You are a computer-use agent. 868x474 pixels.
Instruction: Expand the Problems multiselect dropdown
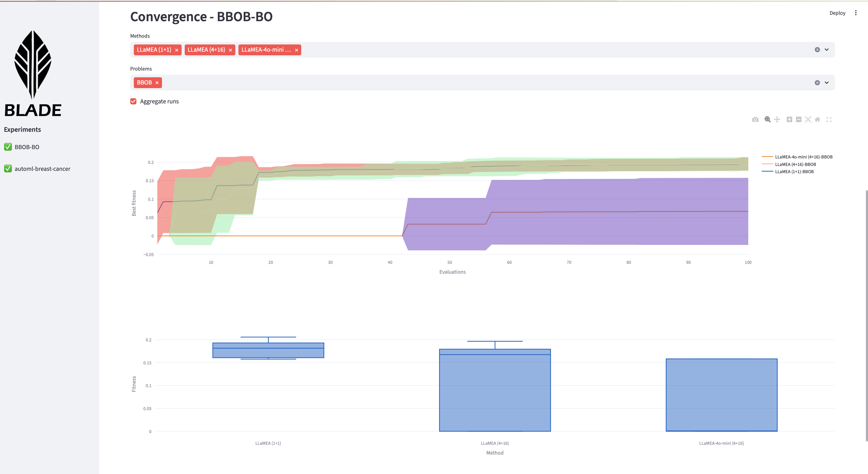(x=827, y=83)
